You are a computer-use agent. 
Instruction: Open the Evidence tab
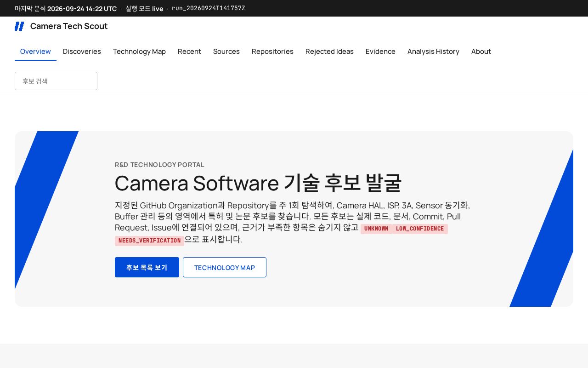(x=380, y=52)
